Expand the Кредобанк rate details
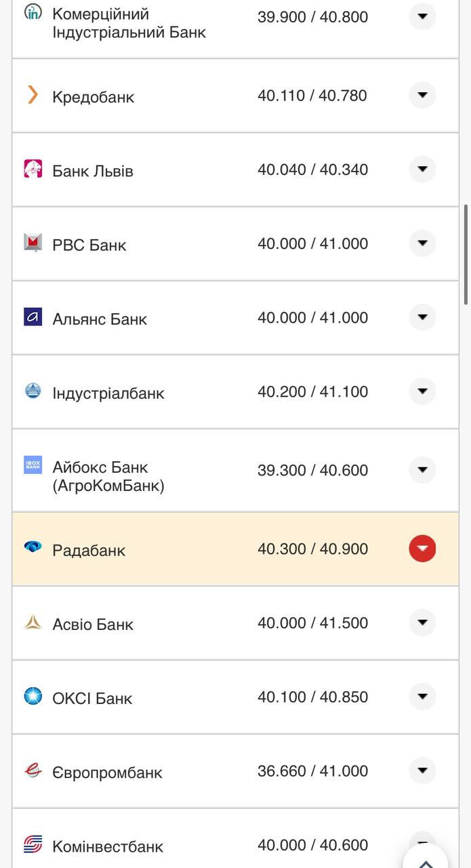471x868 pixels. click(422, 95)
